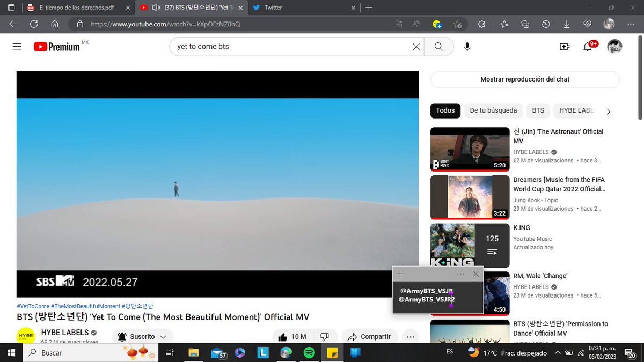Open taskbar Mail app with 57 badge
This screenshot has height=362, width=644.
pos(218,352)
